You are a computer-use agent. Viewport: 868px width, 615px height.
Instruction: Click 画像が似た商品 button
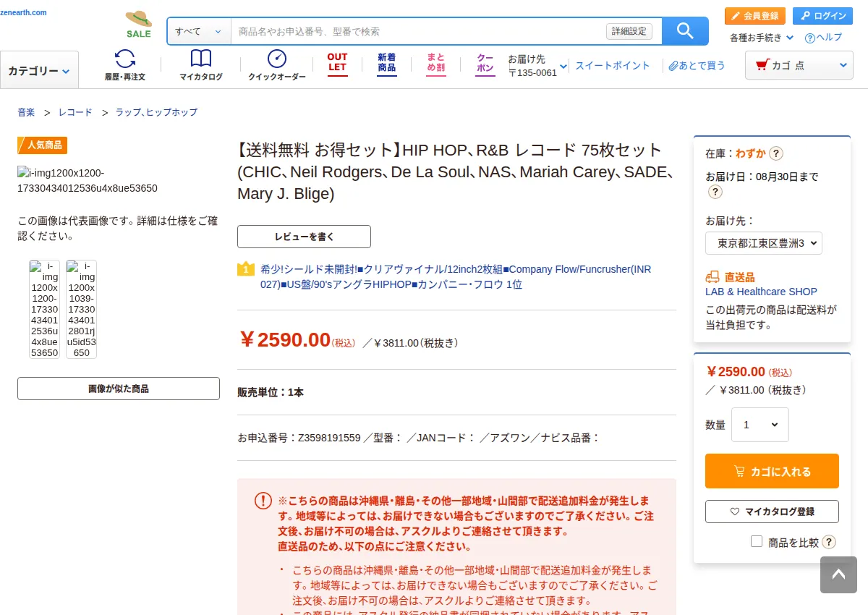pos(119,389)
